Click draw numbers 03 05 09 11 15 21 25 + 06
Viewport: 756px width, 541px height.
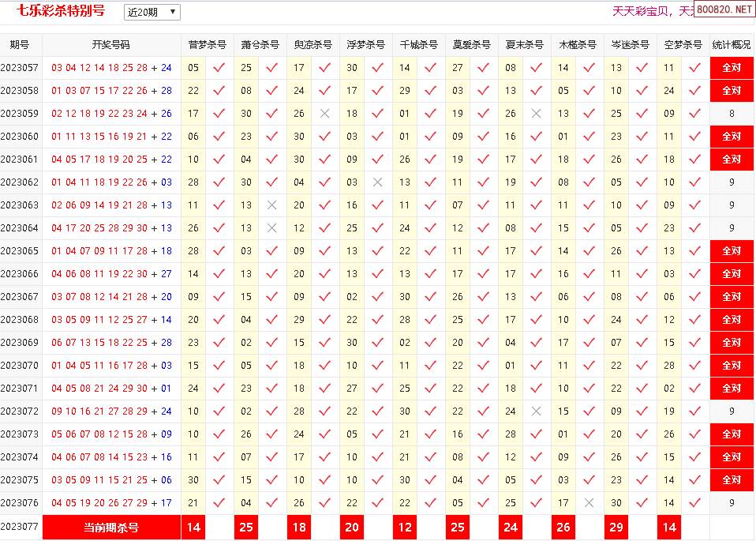coord(111,480)
